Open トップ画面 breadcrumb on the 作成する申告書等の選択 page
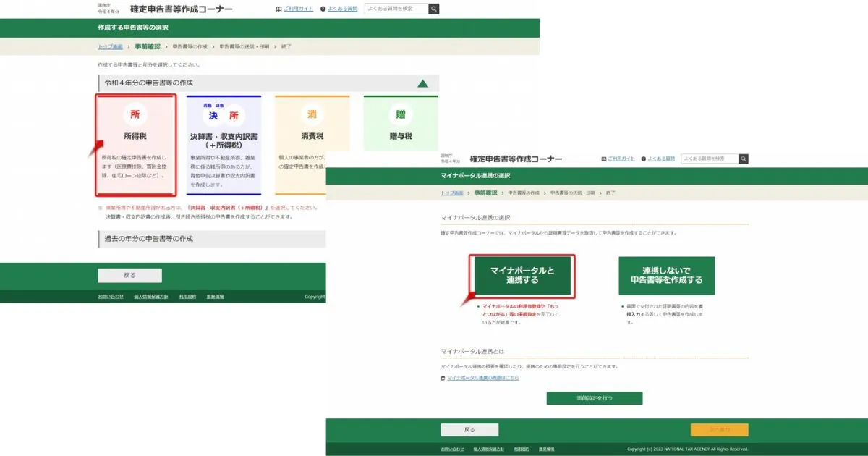Image resolution: width=868 pixels, height=456 pixels. (x=110, y=46)
